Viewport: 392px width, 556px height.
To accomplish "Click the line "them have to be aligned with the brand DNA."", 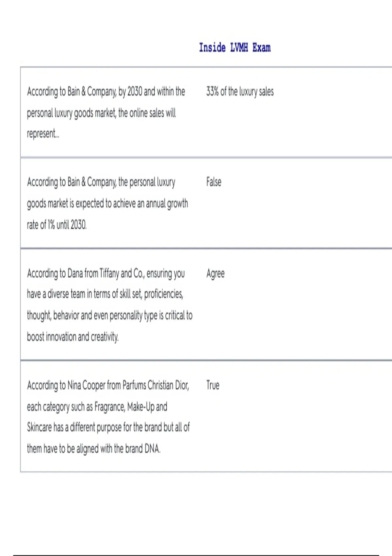I will pyautogui.click(x=94, y=448).
